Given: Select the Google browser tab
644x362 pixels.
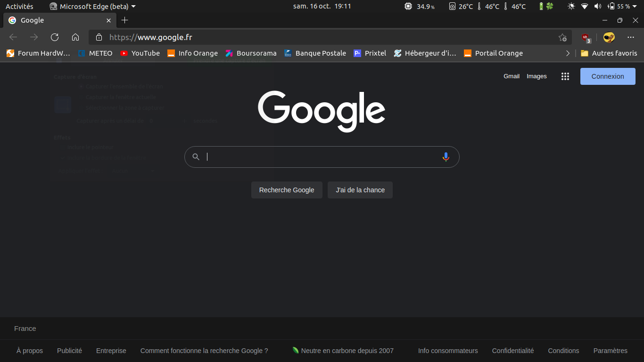Looking at the screenshot, I should coord(59,20).
